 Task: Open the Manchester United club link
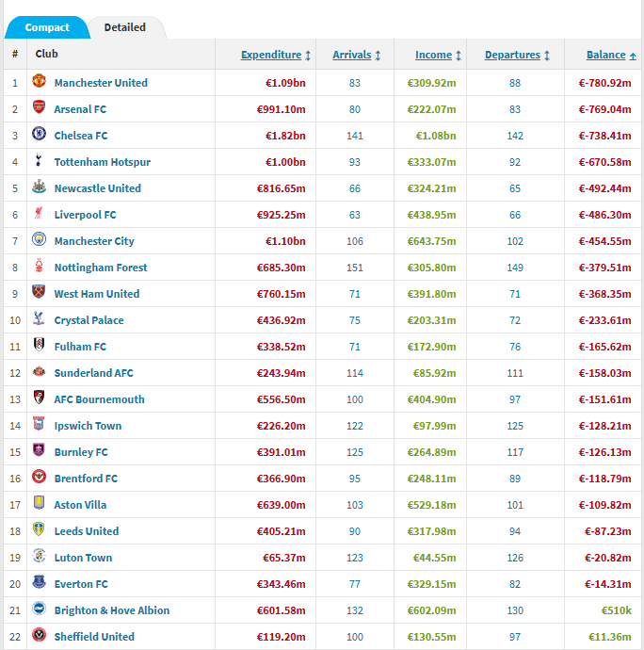[101, 83]
